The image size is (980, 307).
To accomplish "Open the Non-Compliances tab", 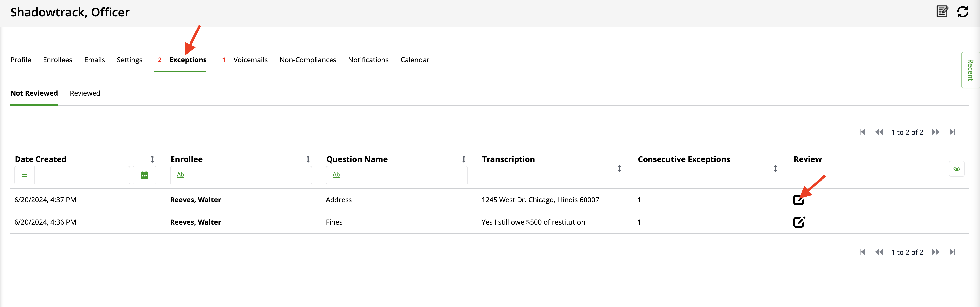I will 307,60.
